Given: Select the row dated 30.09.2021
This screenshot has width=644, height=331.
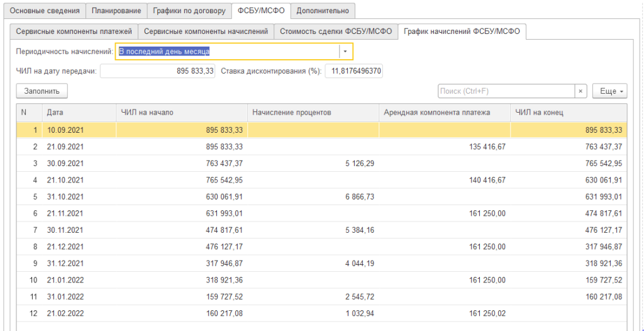Looking at the screenshot, I should point(65,163).
